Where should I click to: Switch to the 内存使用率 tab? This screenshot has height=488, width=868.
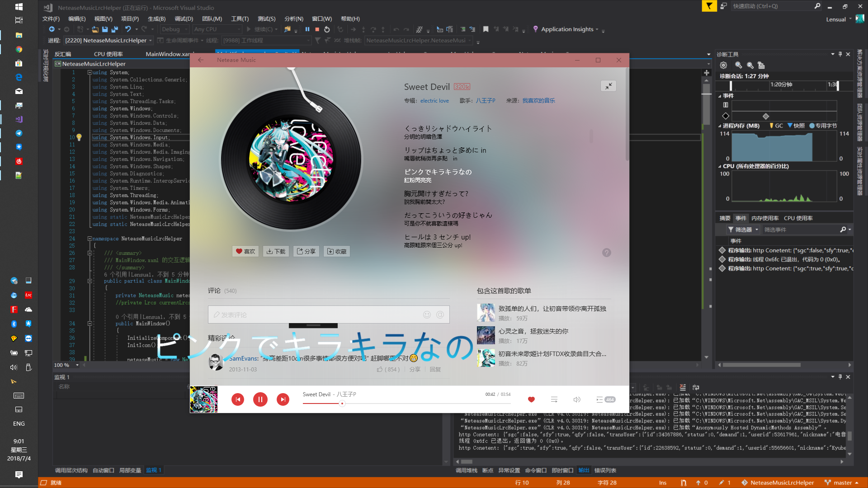[764, 218]
